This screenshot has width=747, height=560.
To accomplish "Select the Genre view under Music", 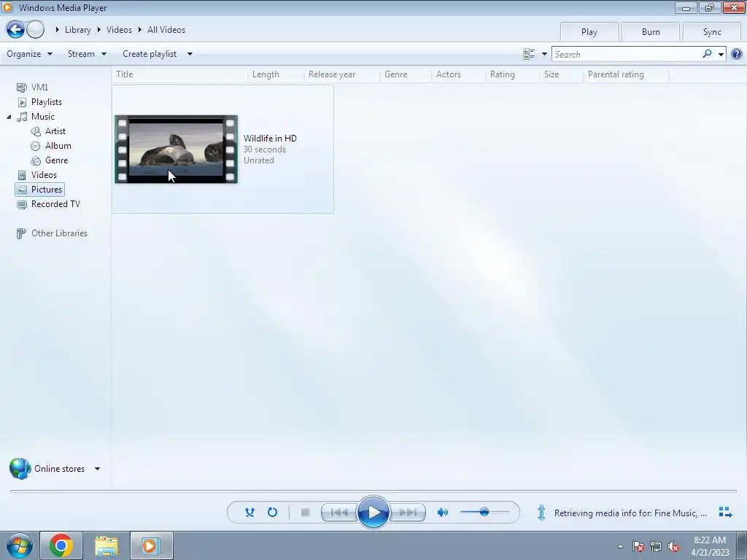I will coord(56,160).
